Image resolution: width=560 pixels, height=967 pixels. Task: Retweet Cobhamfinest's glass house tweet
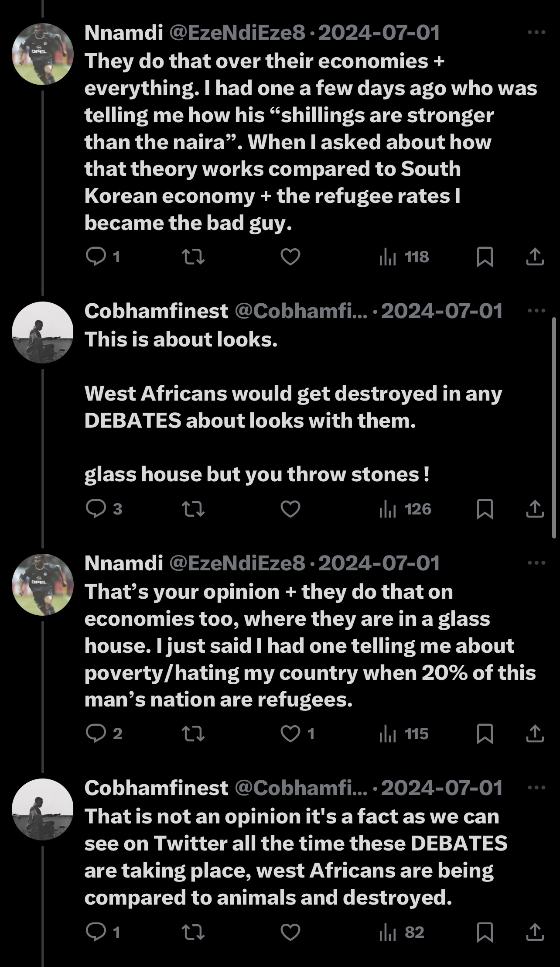[193, 509]
